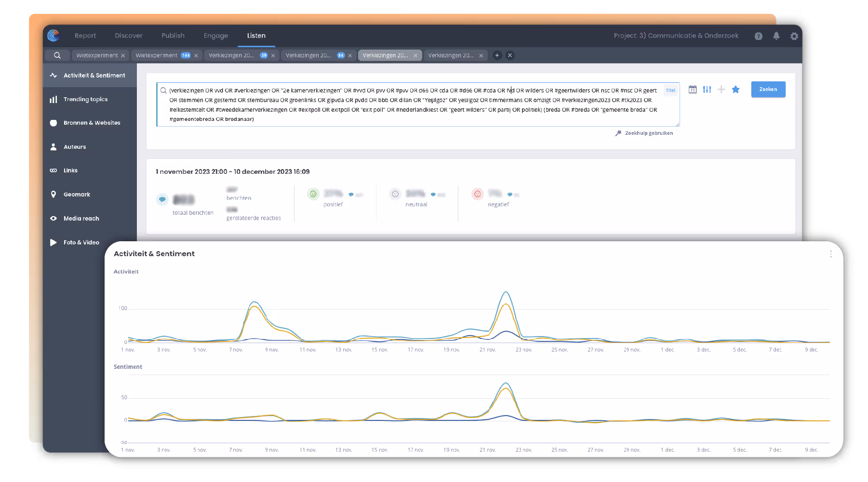Click the negatief sentiment label
868x482 pixels.
498,205
